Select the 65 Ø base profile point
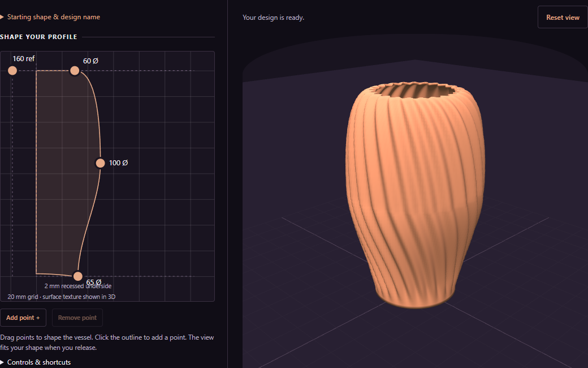 click(77, 276)
